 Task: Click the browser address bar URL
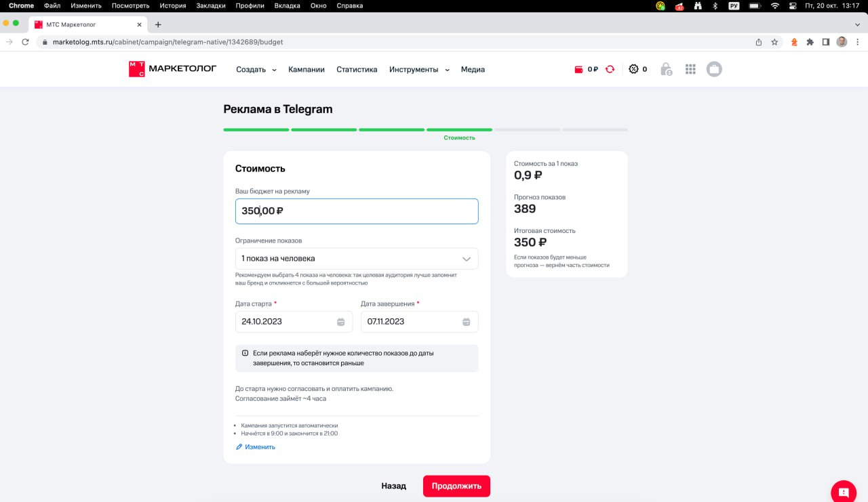click(x=167, y=42)
